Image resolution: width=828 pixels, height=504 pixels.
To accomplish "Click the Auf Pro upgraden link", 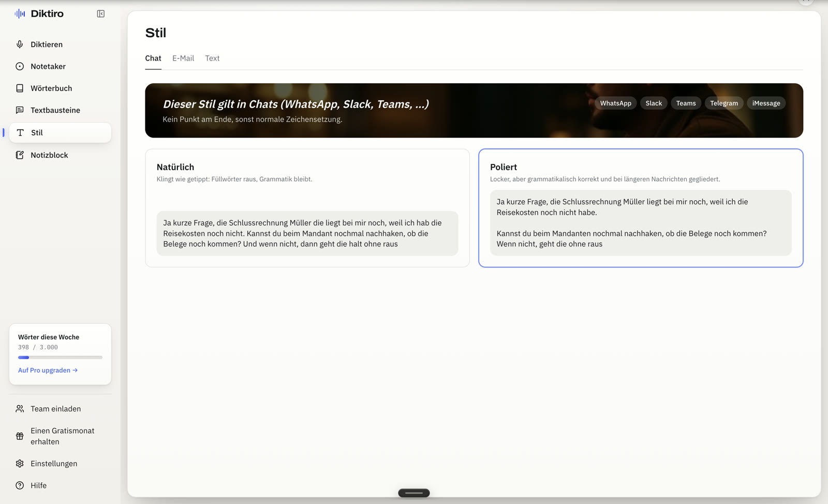I will (48, 370).
